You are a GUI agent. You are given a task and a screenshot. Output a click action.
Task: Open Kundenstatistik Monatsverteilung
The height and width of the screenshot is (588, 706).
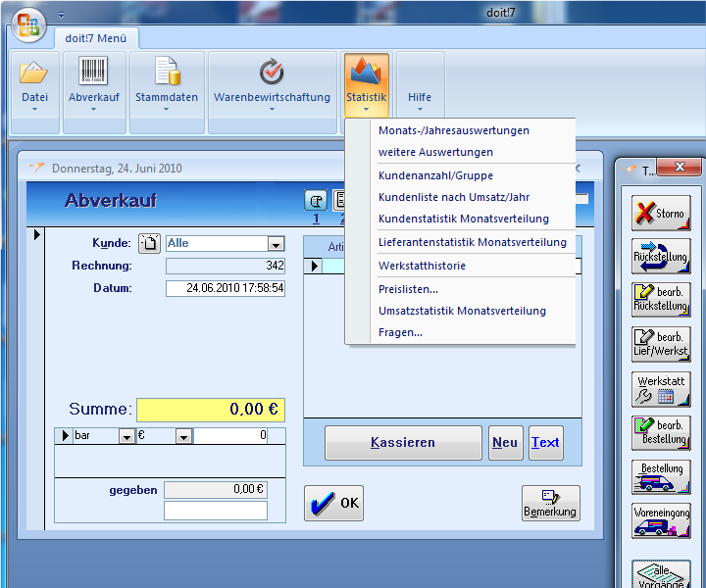(x=464, y=219)
